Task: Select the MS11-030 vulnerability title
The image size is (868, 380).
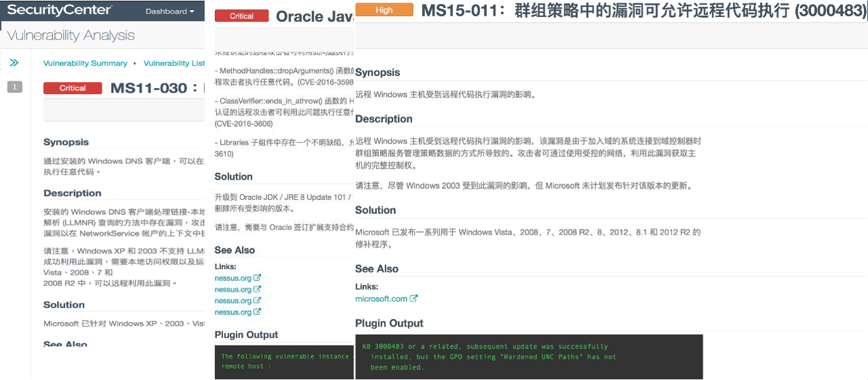Action: [157, 88]
